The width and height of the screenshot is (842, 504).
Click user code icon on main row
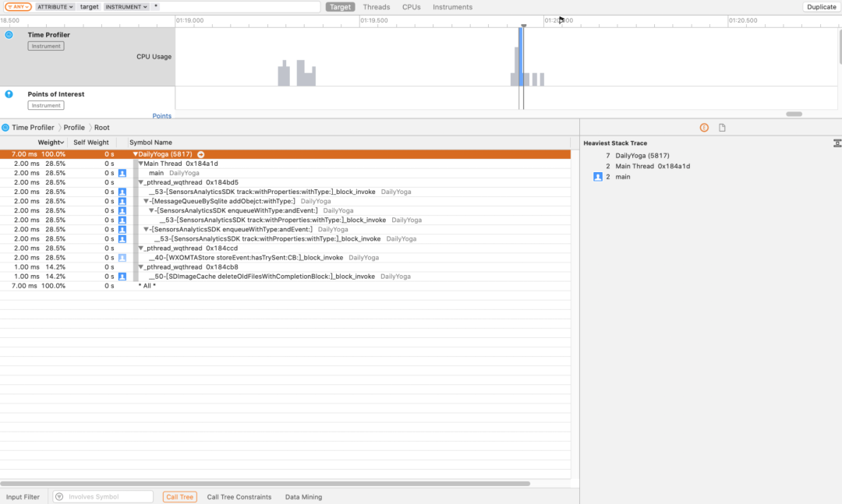point(122,173)
